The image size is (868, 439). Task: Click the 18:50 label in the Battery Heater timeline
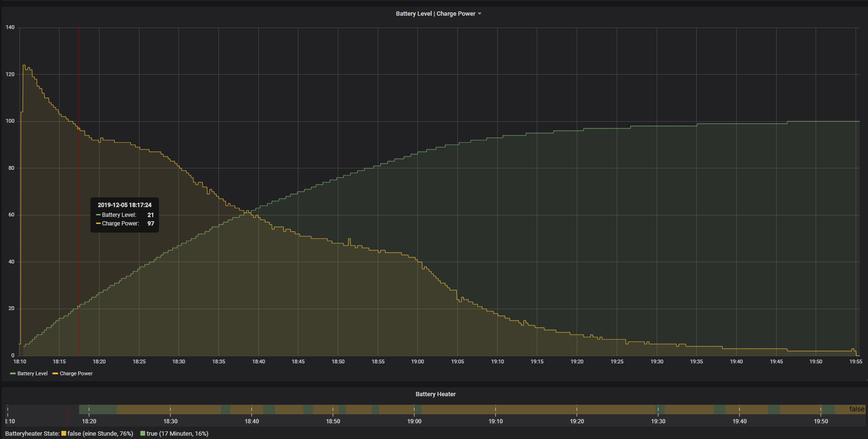pyautogui.click(x=333, y=421)
